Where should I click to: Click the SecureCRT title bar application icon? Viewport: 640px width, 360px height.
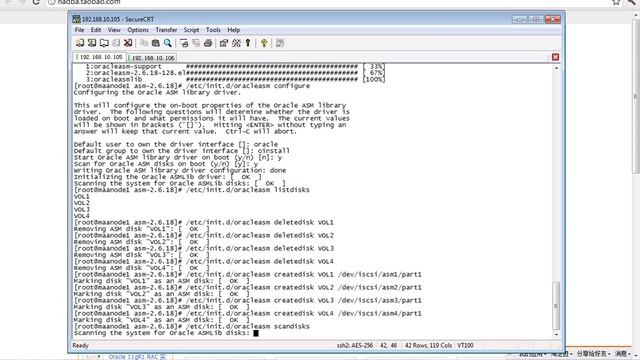tap(76, 19)
